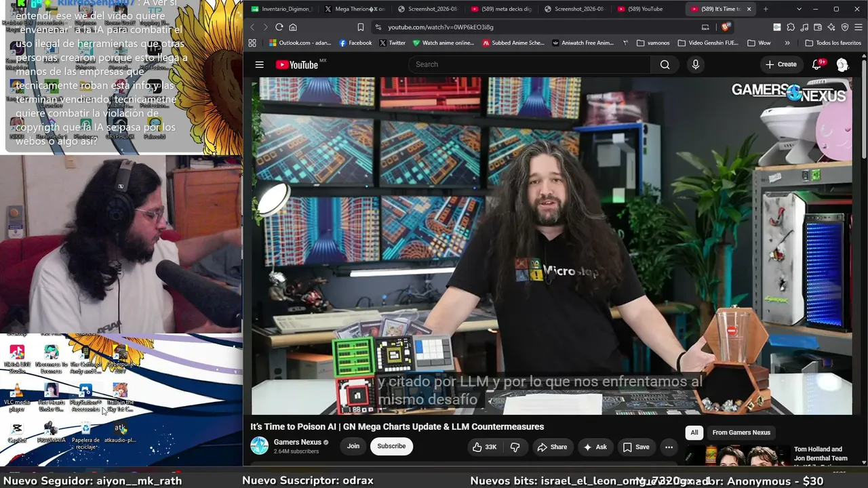Open the browser home page button
Image resolution: width=868 pixels, height=488 pixels.
pos(293,27)
